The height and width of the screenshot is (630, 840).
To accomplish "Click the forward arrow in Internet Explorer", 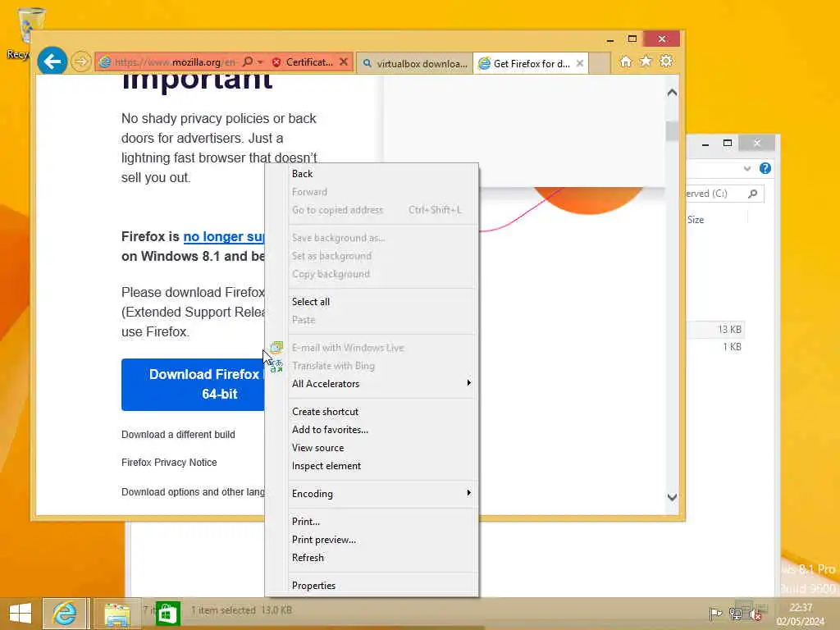I will pyautogui.click(x=81, y=62).
